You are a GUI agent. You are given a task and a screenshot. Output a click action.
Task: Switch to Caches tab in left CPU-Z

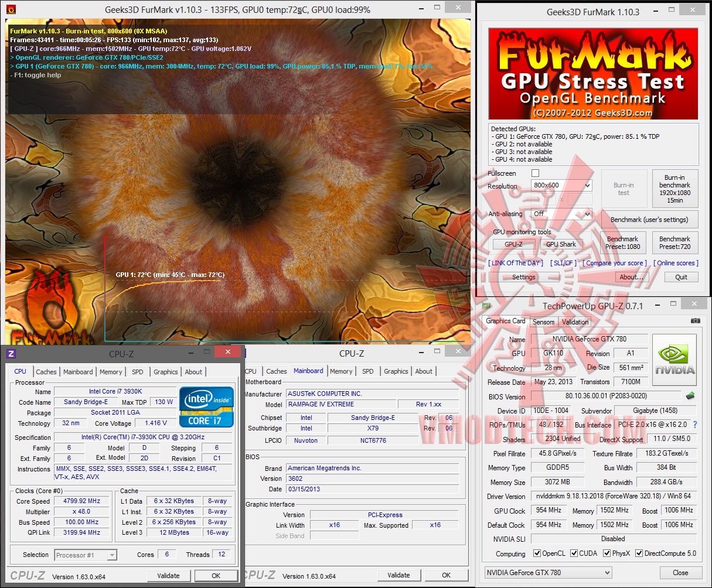[46, 372]
